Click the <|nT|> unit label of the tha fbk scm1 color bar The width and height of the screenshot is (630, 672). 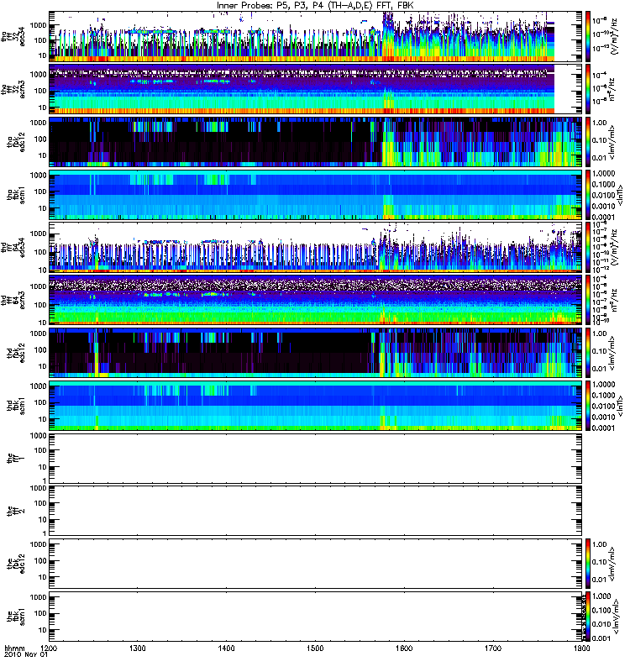[x=620, y=194]
